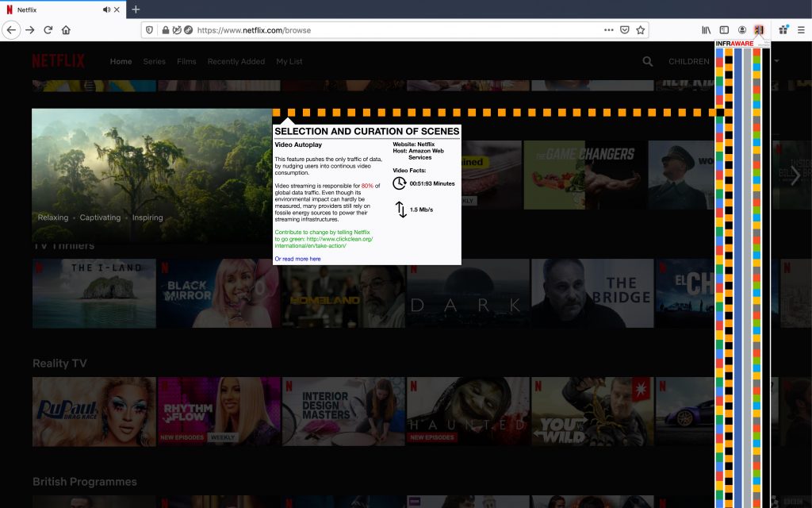This screenshot has width=812, height=508.
Task: Click the 'SELECTION AND CURATION OF SCENES' title
Action: tap(367, 131)
